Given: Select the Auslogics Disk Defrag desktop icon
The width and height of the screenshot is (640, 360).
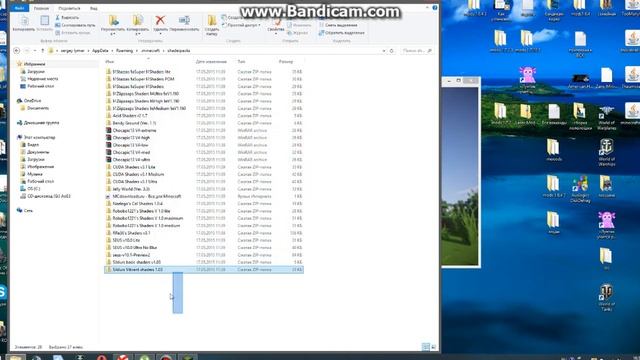Looking at the screenshot, I should point(580,189).
